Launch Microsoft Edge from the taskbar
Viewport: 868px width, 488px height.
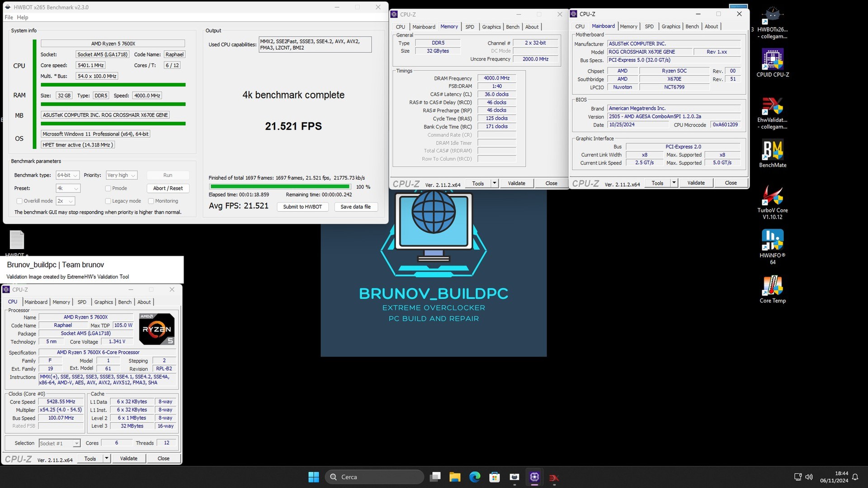point(475,477)
